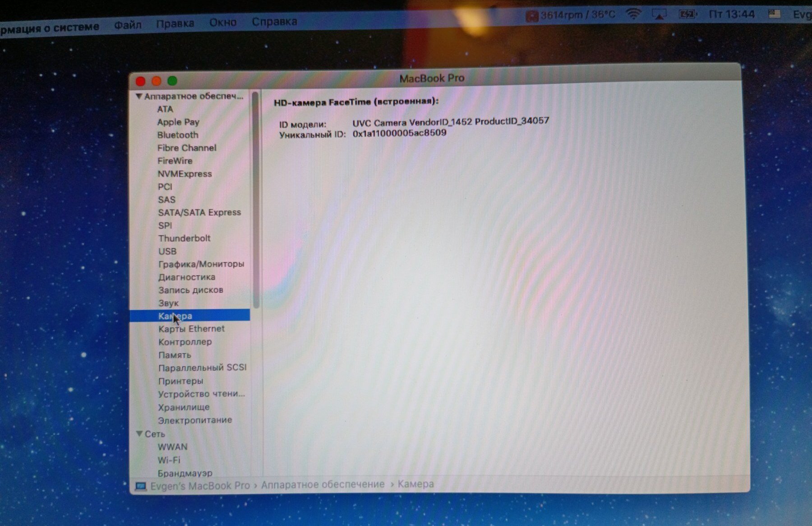Viewport: 812px width, 526px height.
Task: Open the Окно menu
Action: pos(223,22)
